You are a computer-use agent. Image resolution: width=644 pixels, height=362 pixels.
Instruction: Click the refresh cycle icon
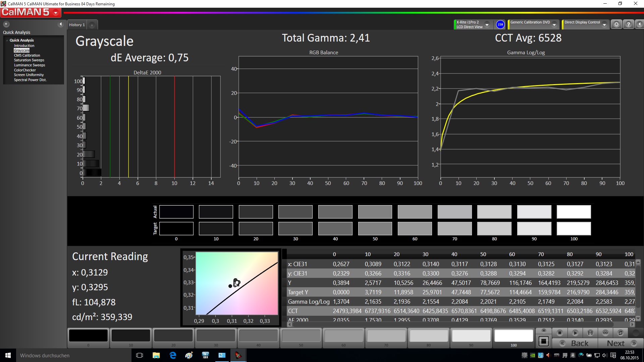click(x=621, y=333)
